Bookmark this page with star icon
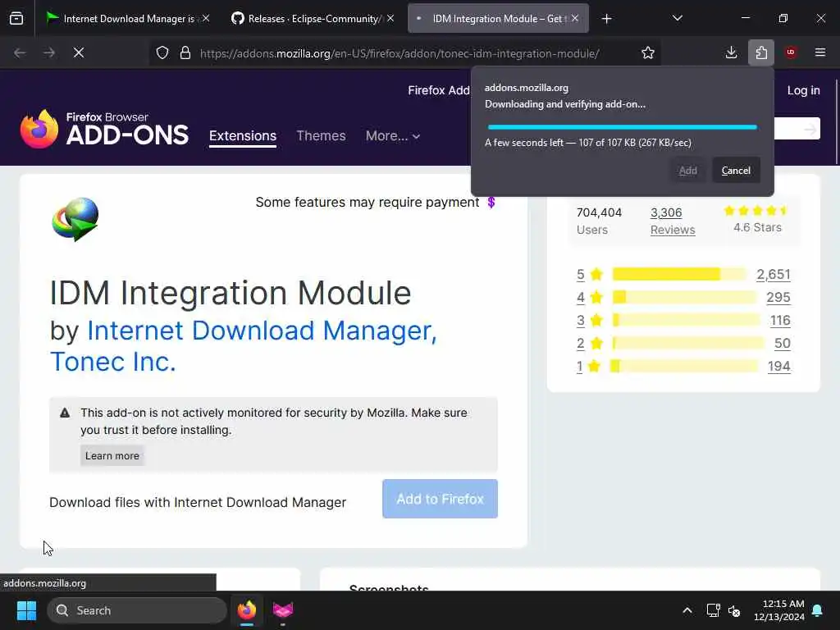This screenshot has width=840, height=630. tap(648, 53)
